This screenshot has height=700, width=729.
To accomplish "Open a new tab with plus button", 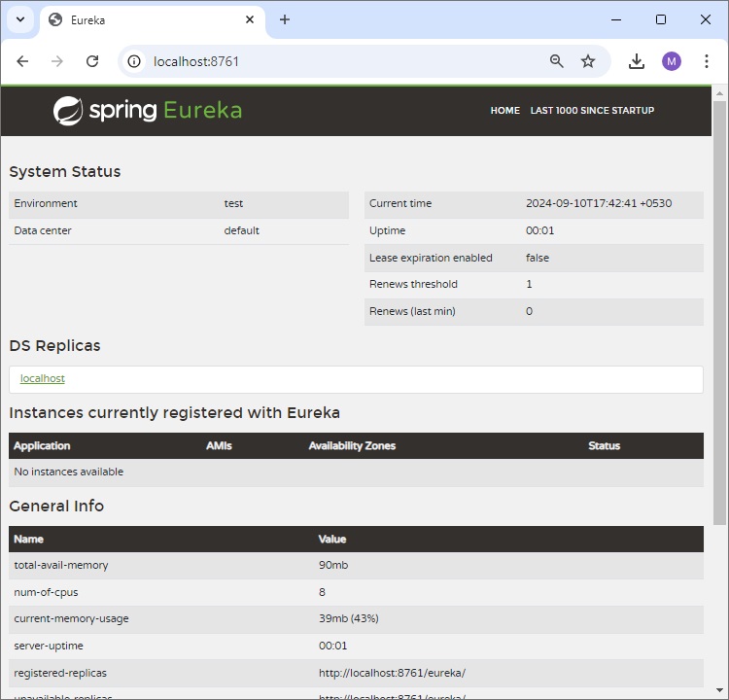I will point(285,19).
